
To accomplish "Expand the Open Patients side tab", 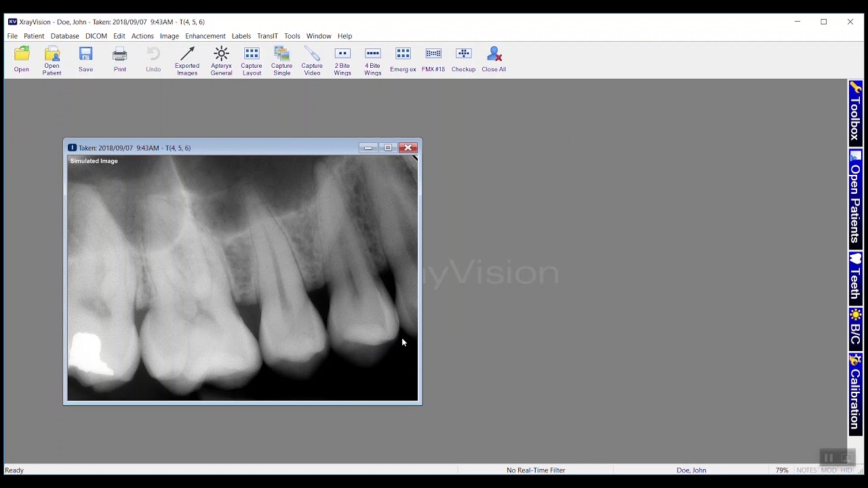I will point(856,201).
